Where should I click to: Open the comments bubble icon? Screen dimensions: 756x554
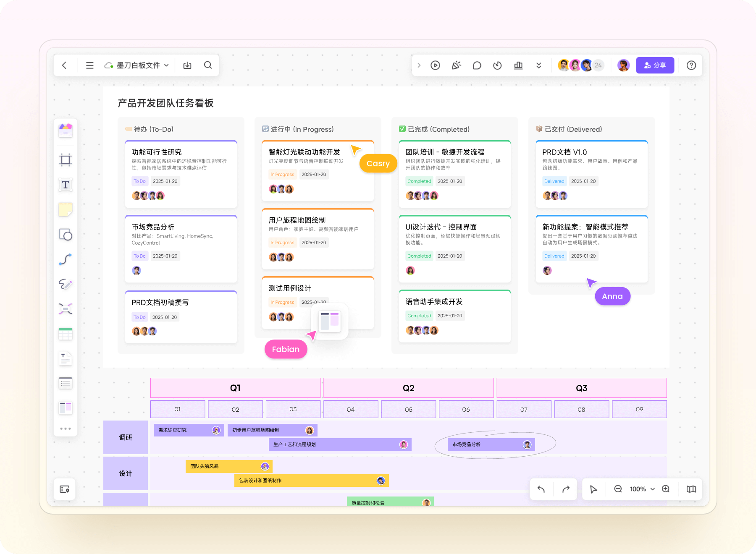coord(477,65)
